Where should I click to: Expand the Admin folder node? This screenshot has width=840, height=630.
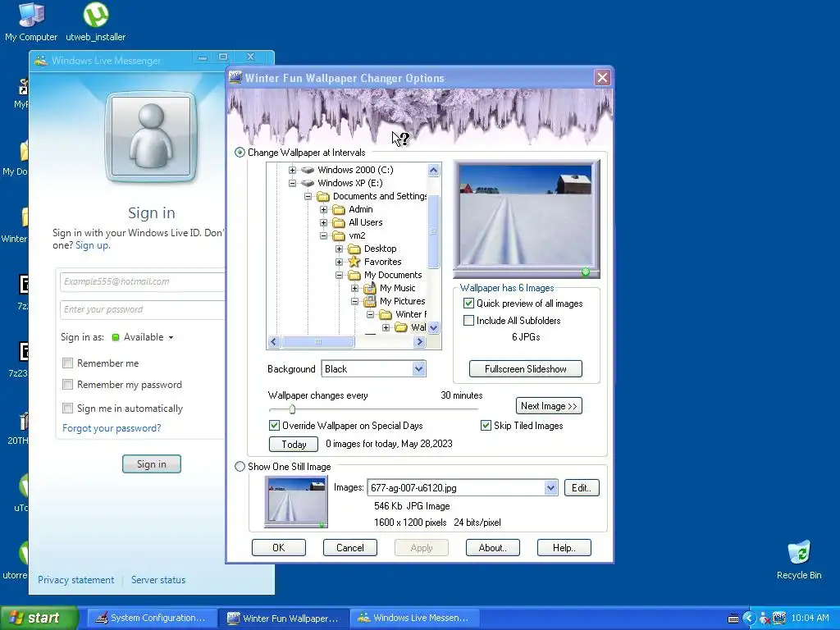coord(323,209)
